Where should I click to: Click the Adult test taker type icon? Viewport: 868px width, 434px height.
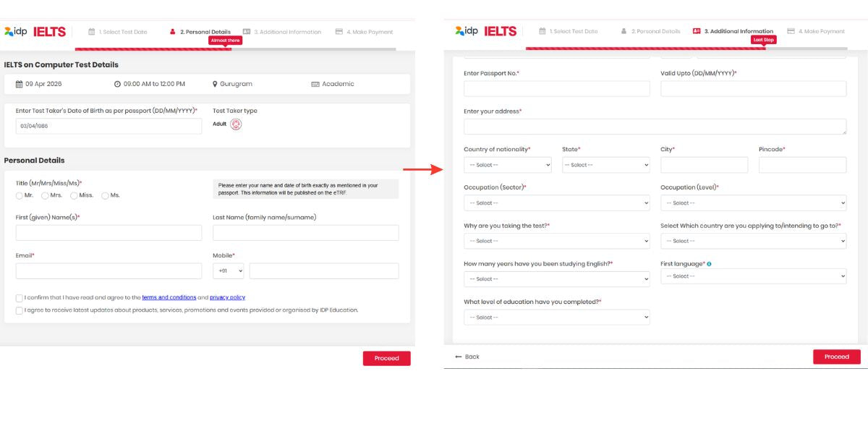point(236,124)
